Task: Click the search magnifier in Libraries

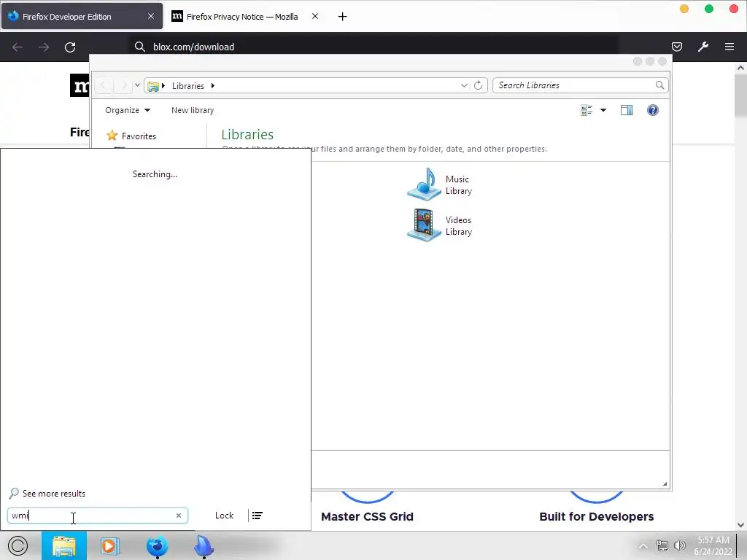Action: 659,85
